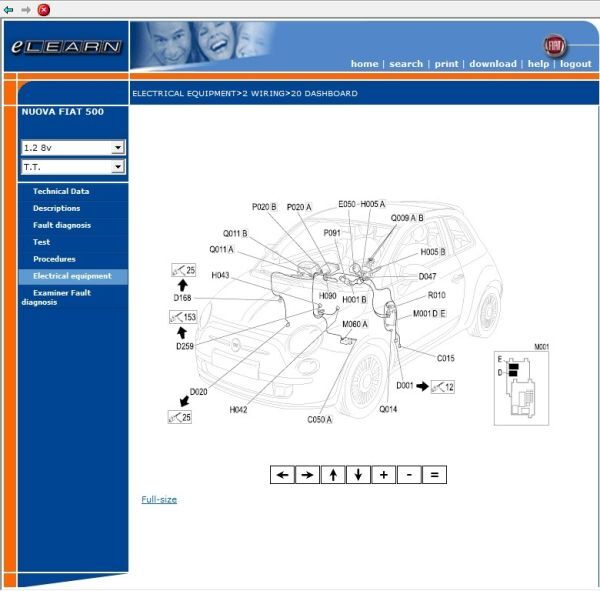This screenshot has height=591, width=600.
Task: Click component label D020
Action: click(199, 392)
